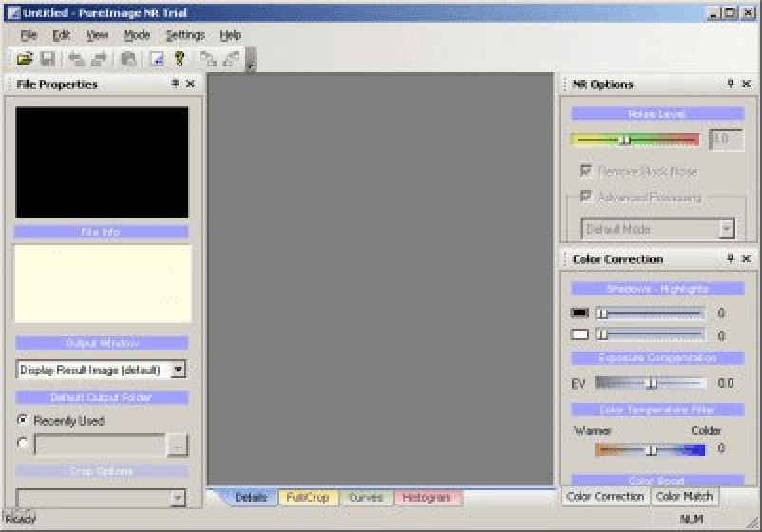Viewport: 762px width, 532px height.
Task: Close the NR Options panel
Action: tap(747, 84)
